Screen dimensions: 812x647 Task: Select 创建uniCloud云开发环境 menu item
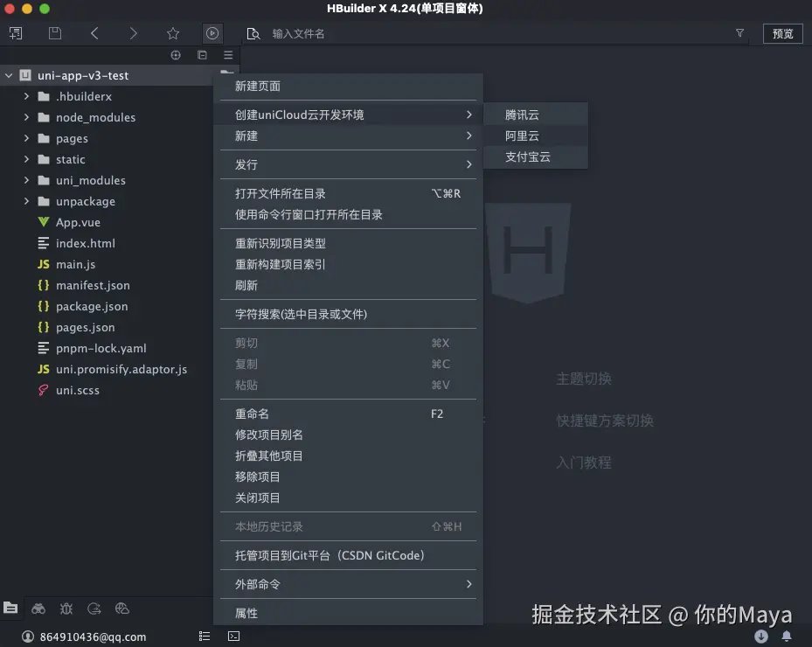tap(348, 115)
